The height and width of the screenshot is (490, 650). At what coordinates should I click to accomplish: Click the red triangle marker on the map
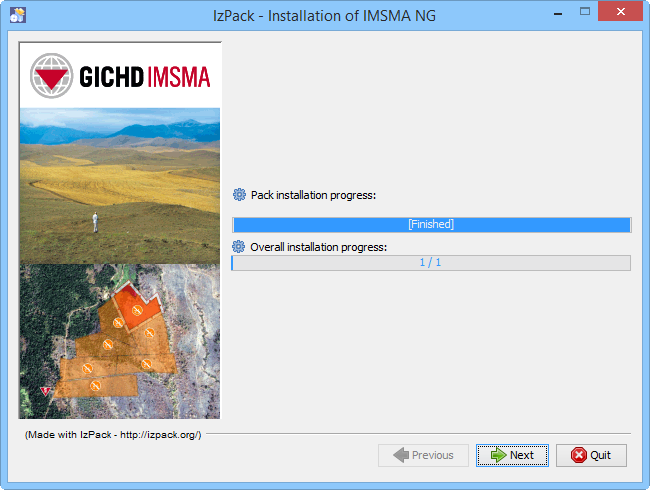click(44, 389)
